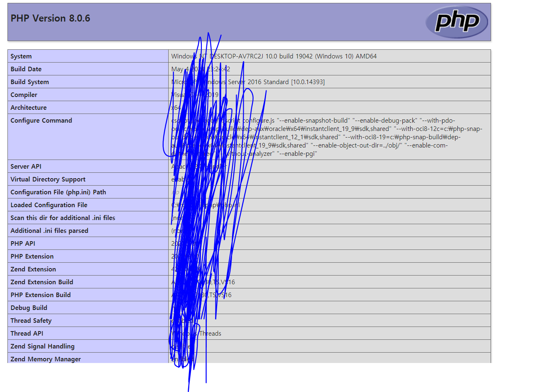This screenshot has width=549, height=392.
Task: Select the "Compiler" row label
Action: point(24,95)
